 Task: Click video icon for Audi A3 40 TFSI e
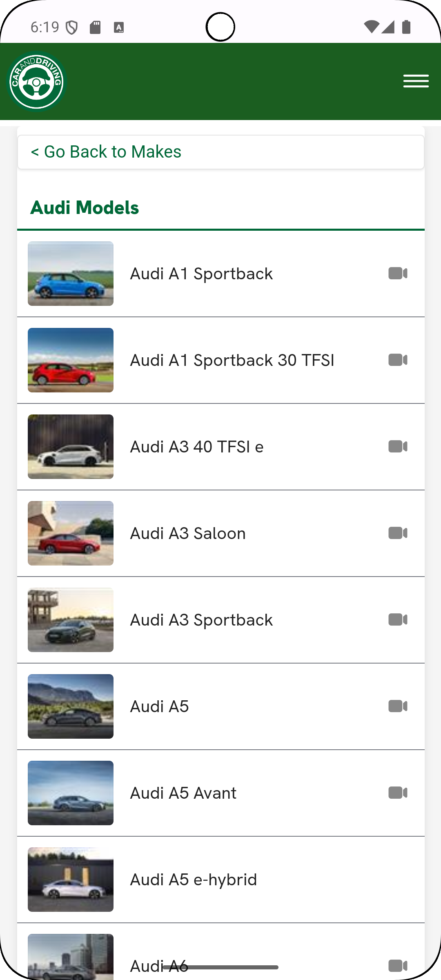(398, 446)
